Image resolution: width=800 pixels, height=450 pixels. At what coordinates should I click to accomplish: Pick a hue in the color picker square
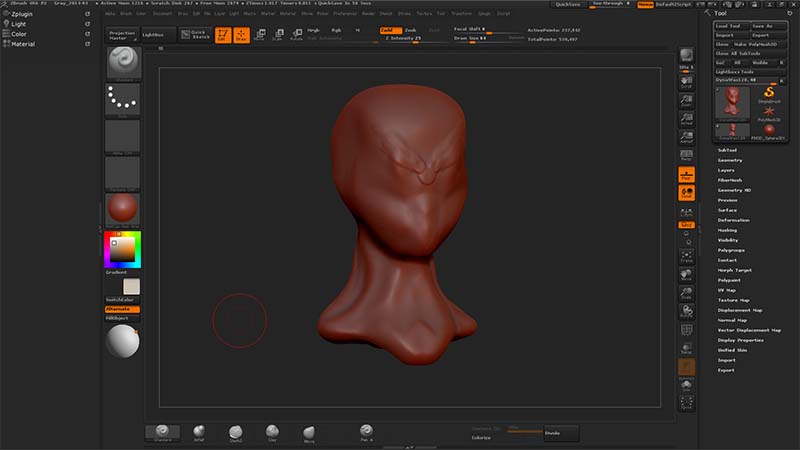tap(122, 250)
